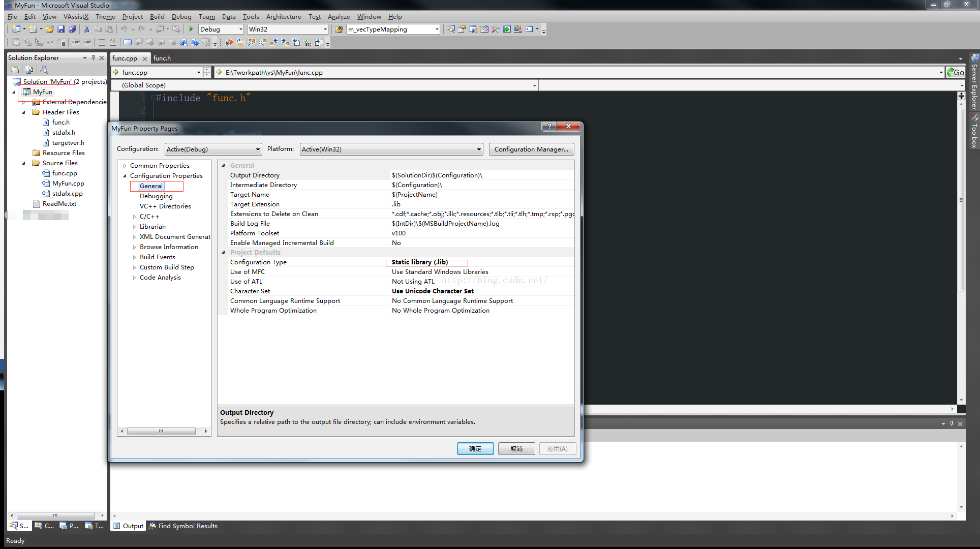Open the Toolbox side tab

tap(974, 131)
